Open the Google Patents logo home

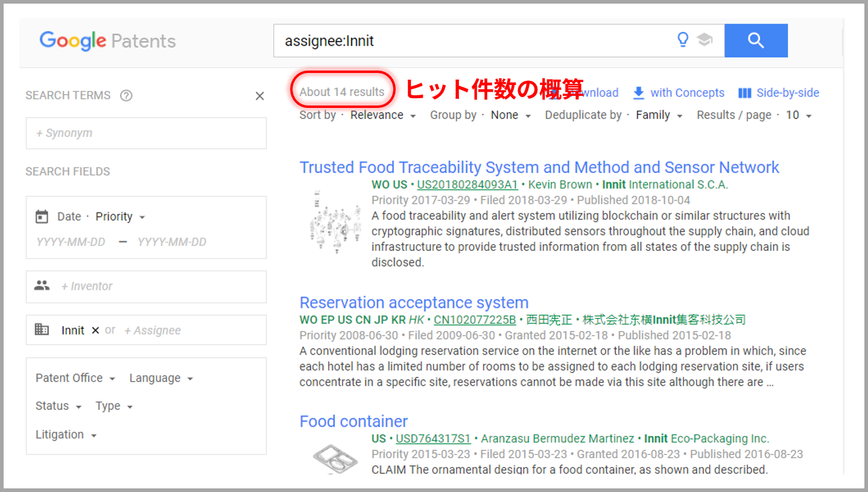coord(108,41)
